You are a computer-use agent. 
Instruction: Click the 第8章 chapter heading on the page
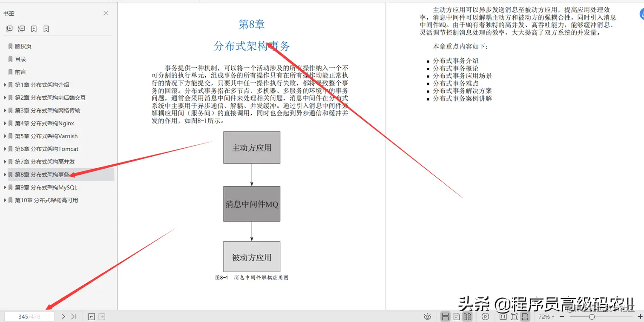pos(252,24)
